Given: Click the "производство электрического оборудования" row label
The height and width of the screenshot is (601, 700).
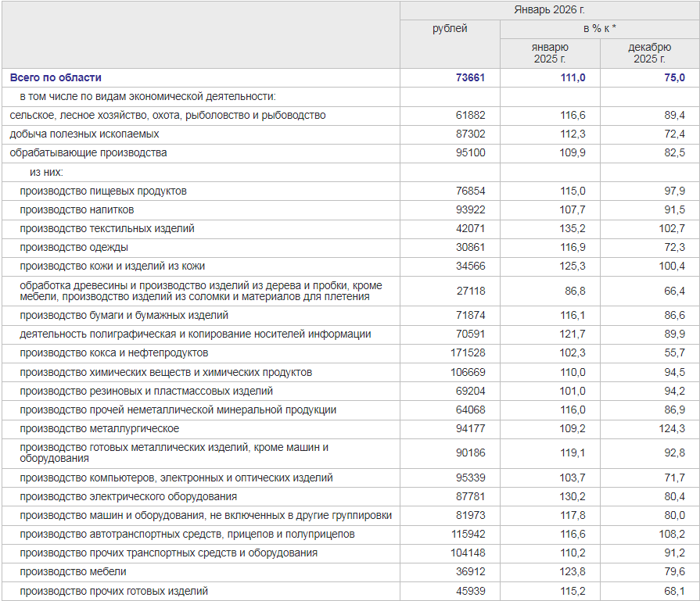Looking at the screenshot, I should (128, 496).
